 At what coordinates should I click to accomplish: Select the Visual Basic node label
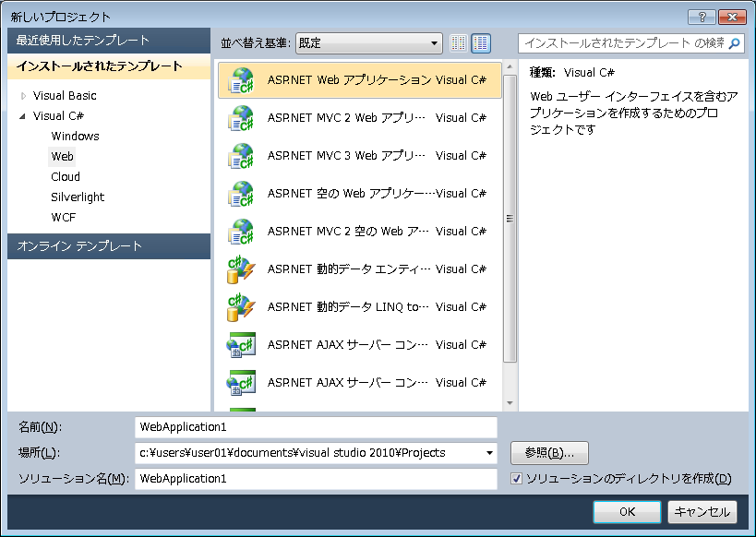tap(65, 96)
